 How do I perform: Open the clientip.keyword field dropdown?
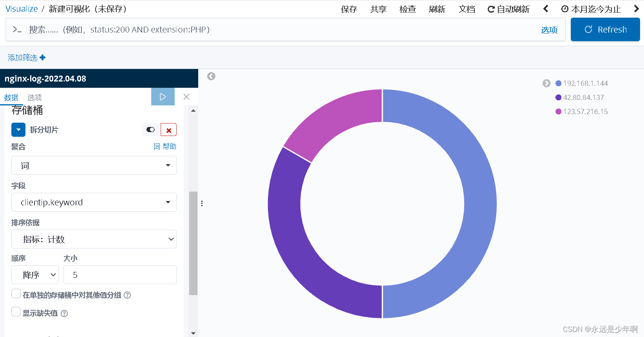(94, 202)
